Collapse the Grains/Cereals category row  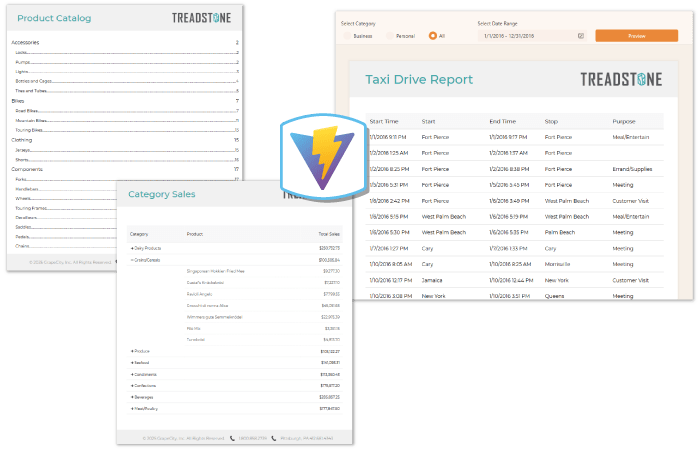[132, 260]
